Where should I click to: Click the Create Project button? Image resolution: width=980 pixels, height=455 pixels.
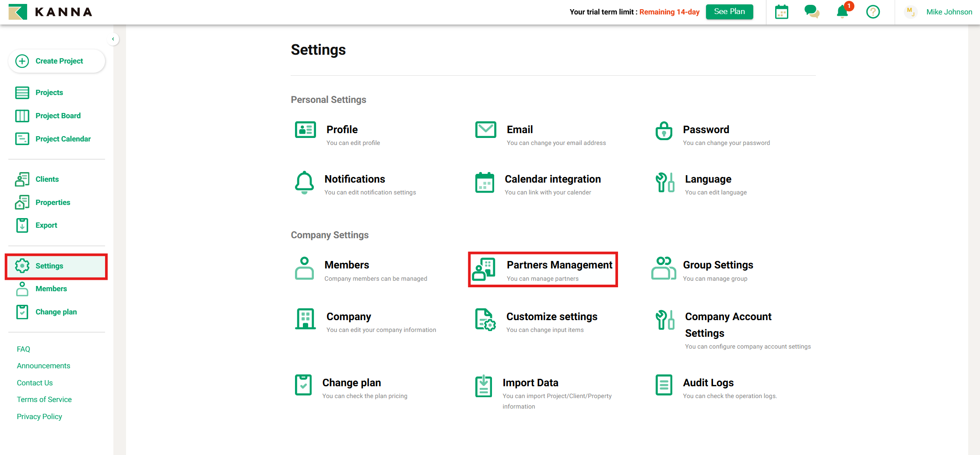coord(56,61)
